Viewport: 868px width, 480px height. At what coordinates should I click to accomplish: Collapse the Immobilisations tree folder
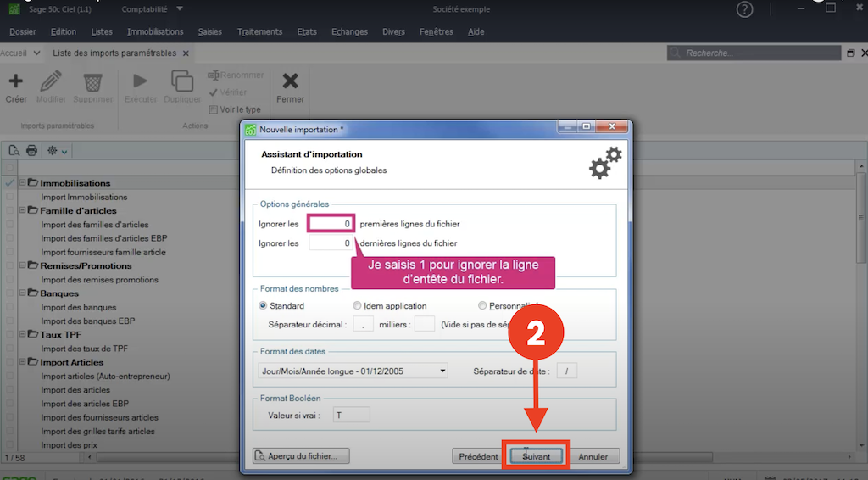click(23, 182)
